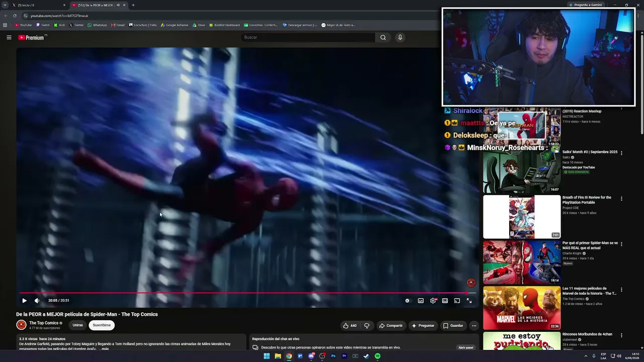Open options for Las 11 mejores películas
644x362 pixels.
point(621,290)
